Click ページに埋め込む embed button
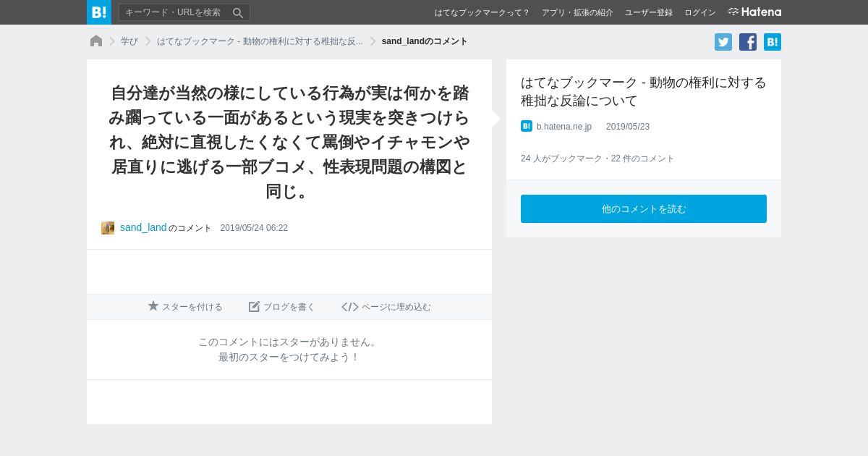The height and width of the screenshot is (456, 868). coord(386,307)
